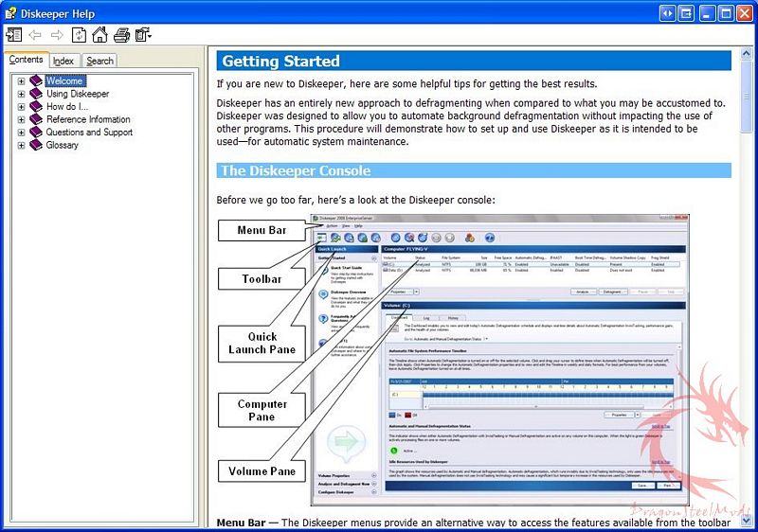Click the Hide navigation pane toolbar icon
758x532 pixels.
tap(13, 35)
